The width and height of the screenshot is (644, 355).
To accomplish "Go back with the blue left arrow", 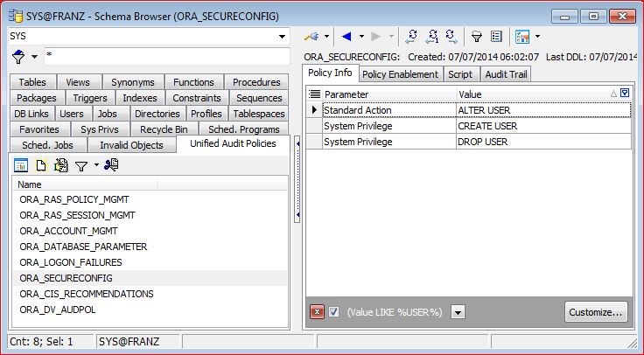I will pos(346,37).
